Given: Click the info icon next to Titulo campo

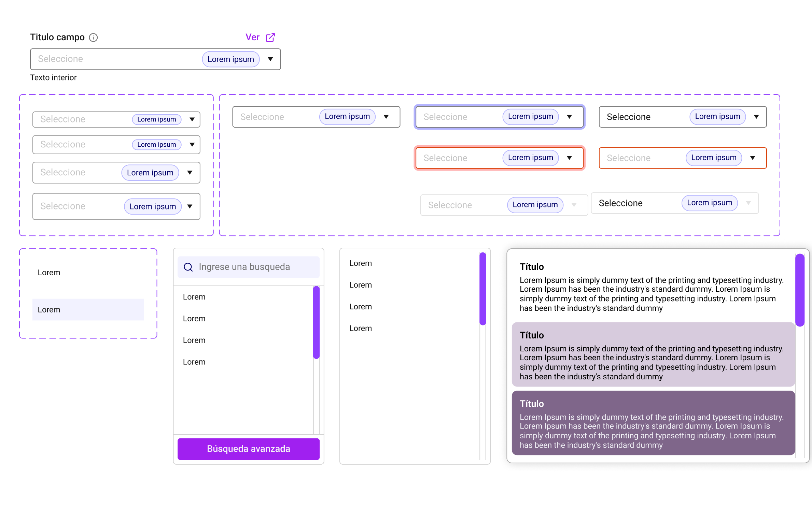Looking at the screenshot, I should [x=93, y=38].
